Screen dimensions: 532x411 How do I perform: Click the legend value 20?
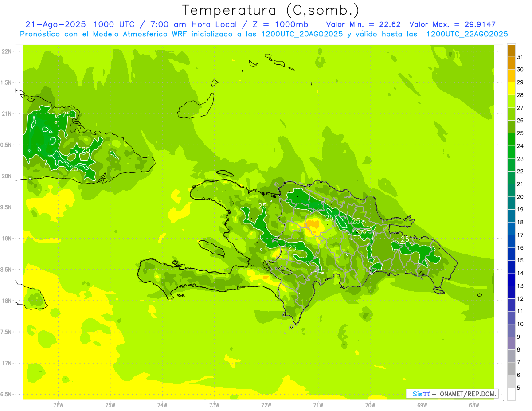520,197
